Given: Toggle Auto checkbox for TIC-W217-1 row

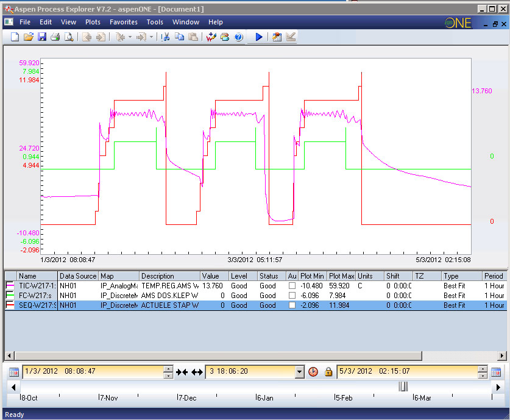Looking at the screenshot, I should (292, 286).
